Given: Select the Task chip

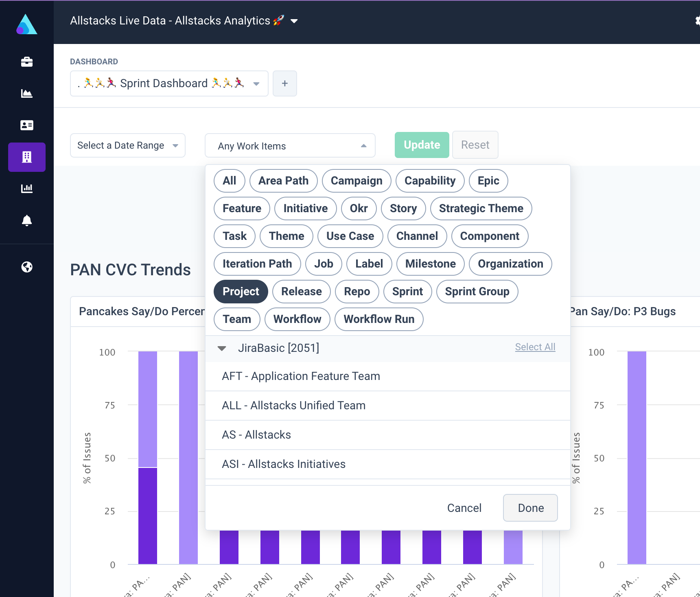Looking at the screenshot, I should (235, 236).
